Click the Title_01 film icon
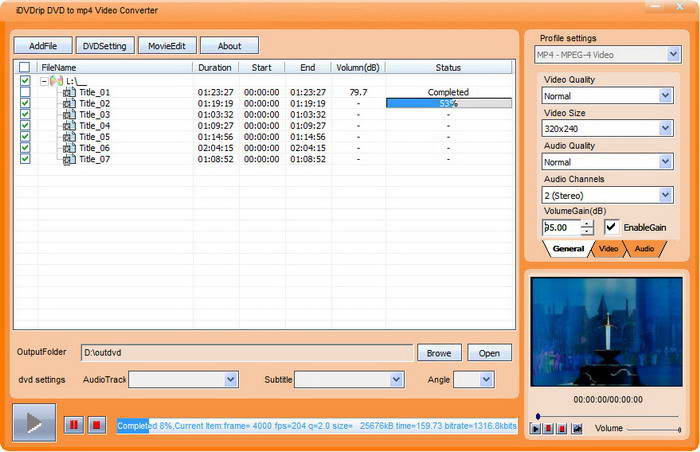This screenshot has width=700, height=452. (x=69, y=92)
